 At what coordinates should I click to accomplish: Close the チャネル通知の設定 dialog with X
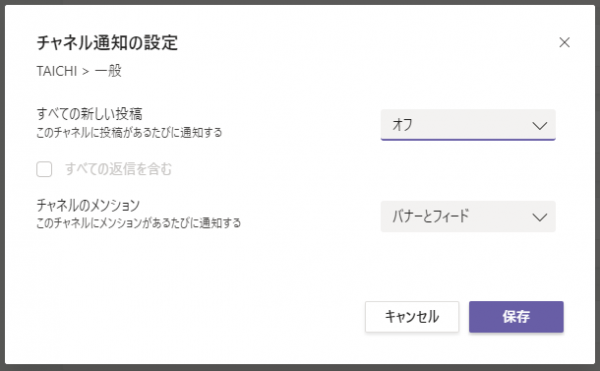coord(564,42)
